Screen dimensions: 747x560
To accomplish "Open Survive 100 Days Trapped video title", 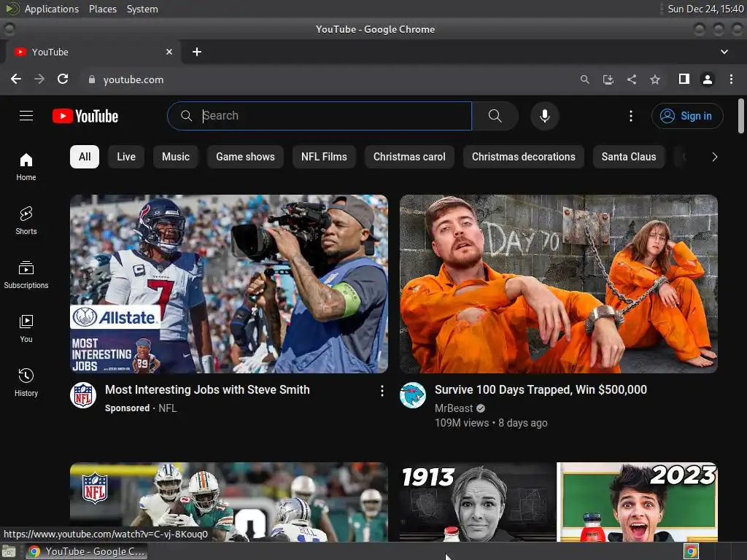I will [x=541, y=389].
